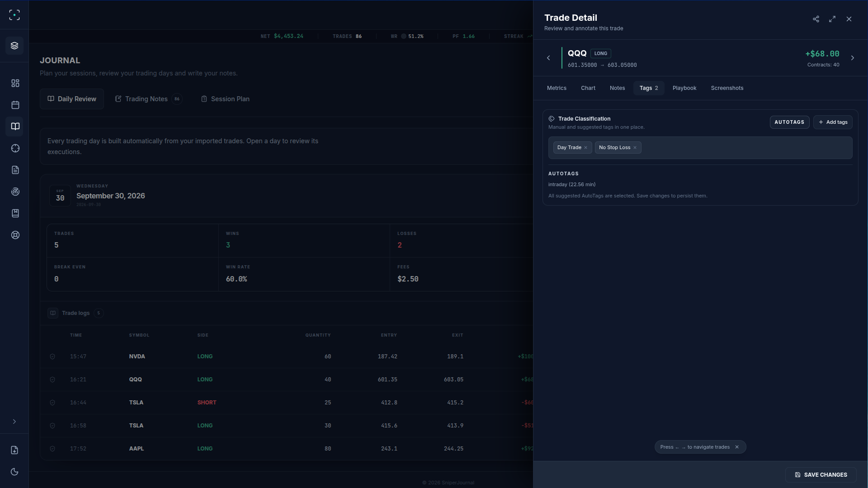Click the import file sidebar icon
The image size is (868, 488).
point(14,450)
